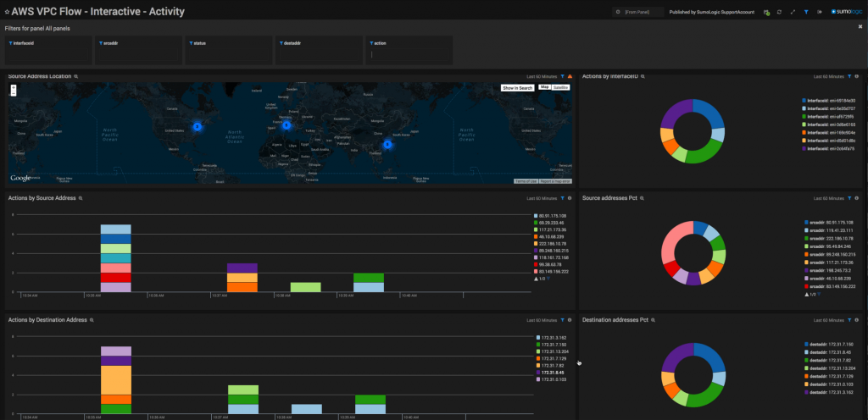Click the favorite star beside dashboard title

coord(7,12)
